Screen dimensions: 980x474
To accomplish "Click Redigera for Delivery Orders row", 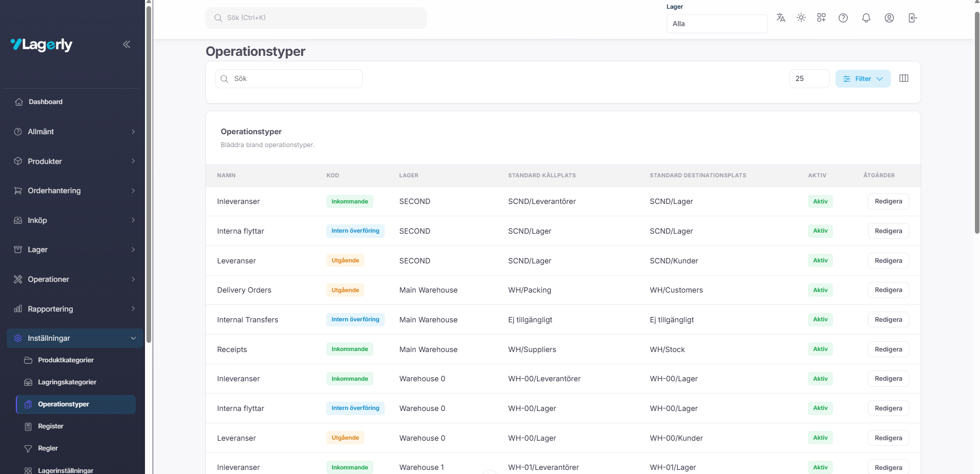I will coord(888,290).
